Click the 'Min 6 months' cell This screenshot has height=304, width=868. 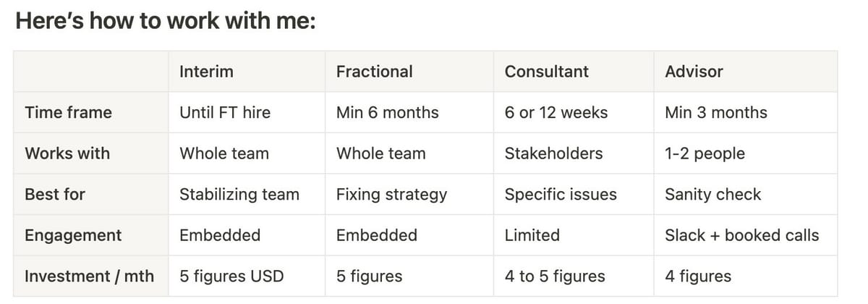387,113
